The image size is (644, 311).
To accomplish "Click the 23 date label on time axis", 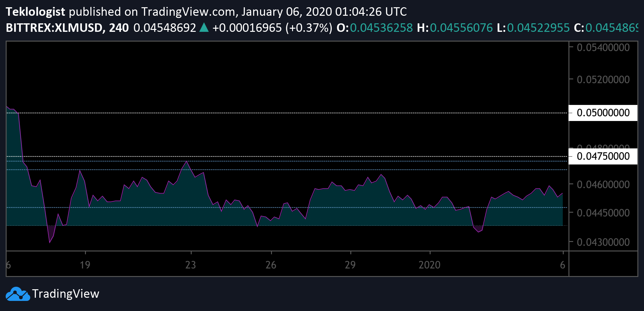I will (x=190, y=265).
